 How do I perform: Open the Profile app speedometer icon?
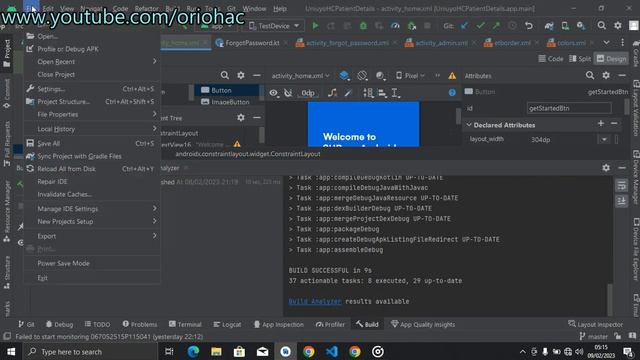coord(395,26)
